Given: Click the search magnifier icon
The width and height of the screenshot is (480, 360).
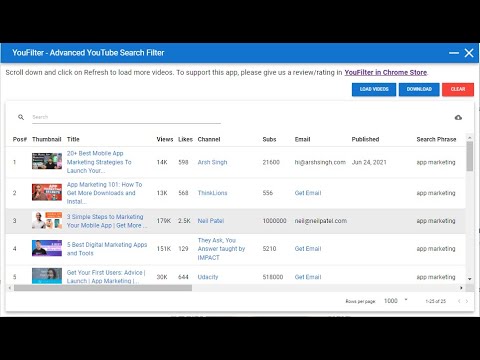Looking at the screenshot, I should pos(21,117).
